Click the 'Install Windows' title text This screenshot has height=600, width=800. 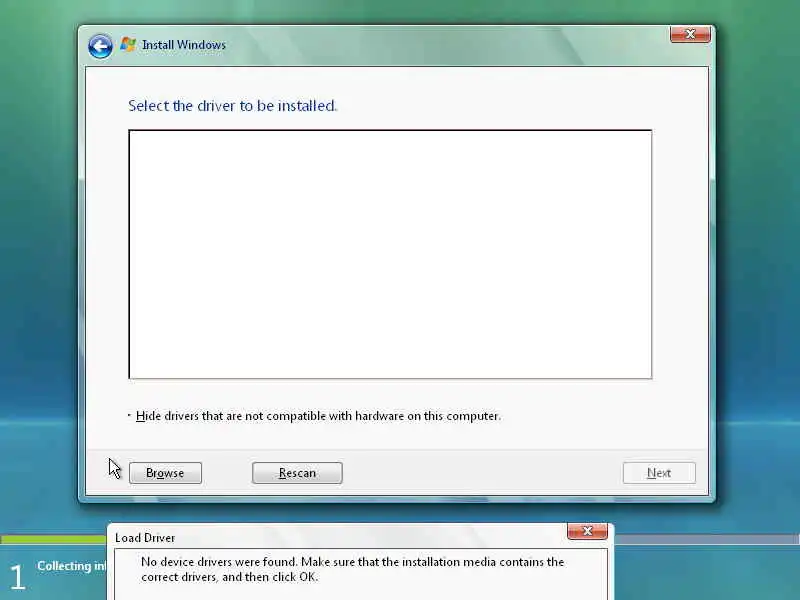[x=184, y=45]
